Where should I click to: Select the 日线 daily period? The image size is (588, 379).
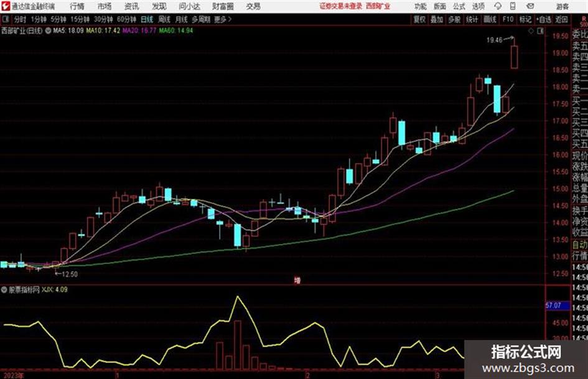[147, 19]
